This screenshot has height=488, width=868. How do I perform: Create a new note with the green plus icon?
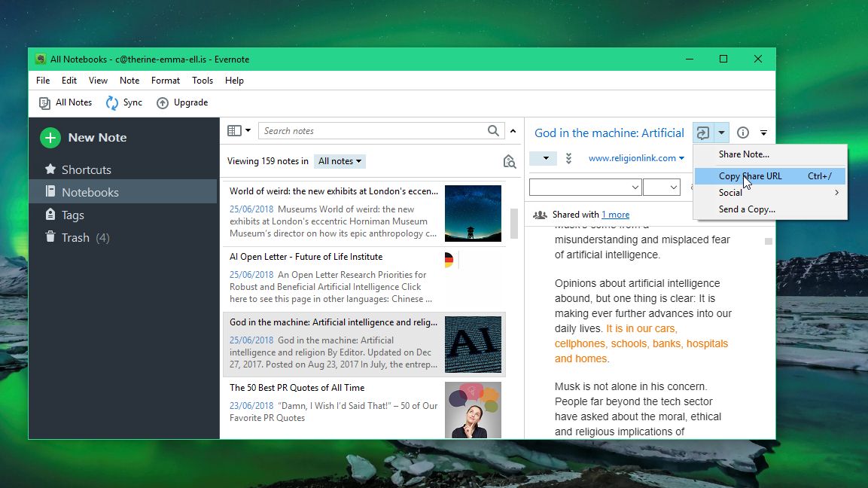coord(50,138)
